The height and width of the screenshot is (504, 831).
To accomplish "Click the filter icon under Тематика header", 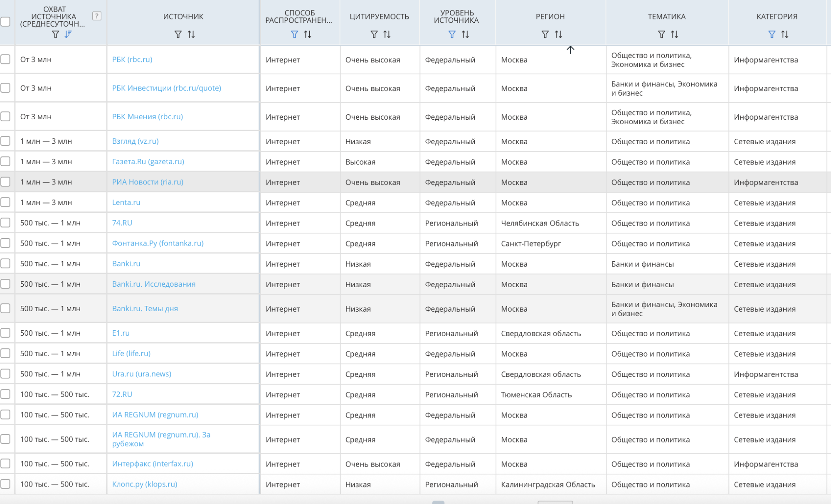I will pos(661,34).
